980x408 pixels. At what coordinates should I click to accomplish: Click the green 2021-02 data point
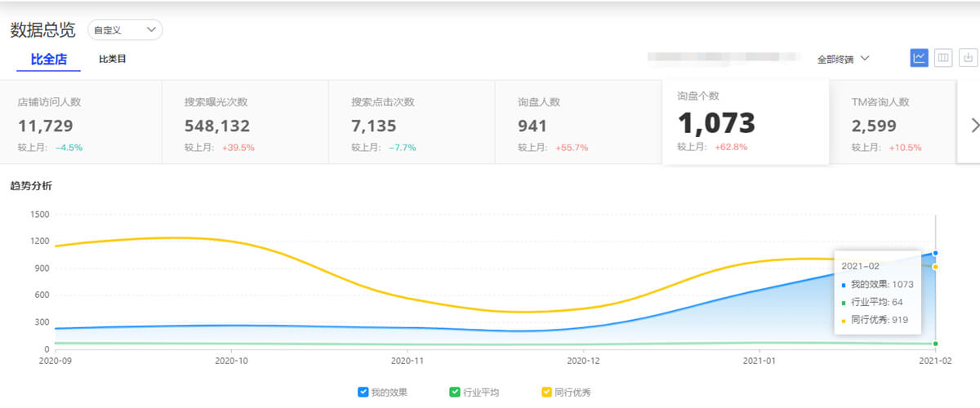[935, 344]
